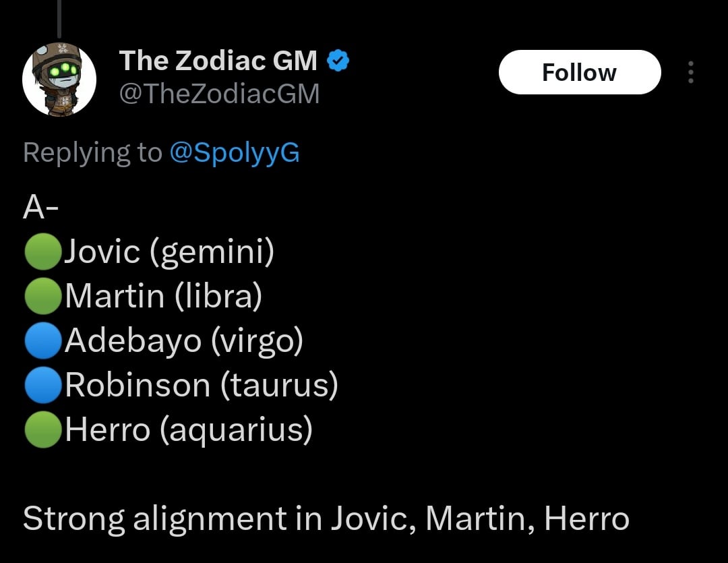Click the "Martin (libra)" text line
This screenshot has height=563, width=728.
(x=163, y=297)
